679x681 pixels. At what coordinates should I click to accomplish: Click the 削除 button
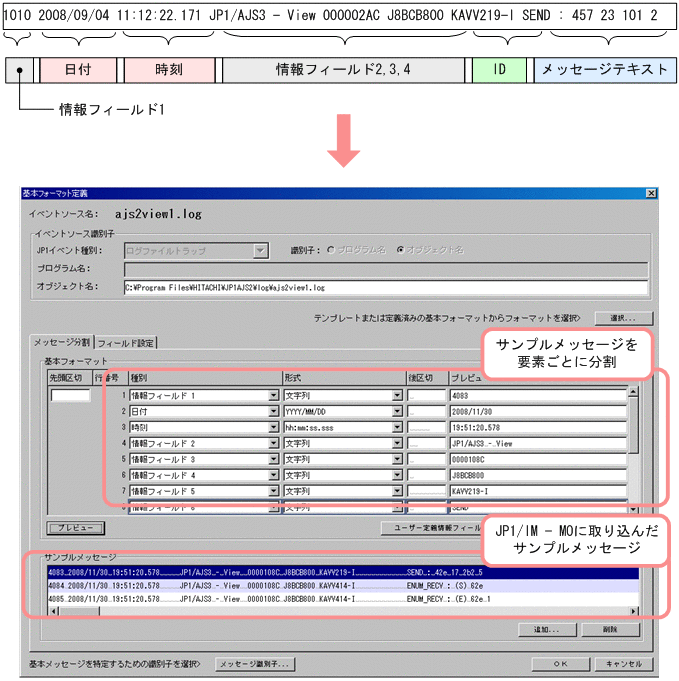point(610,629)
